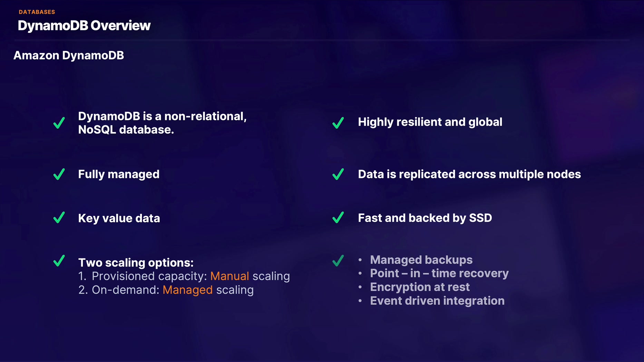The width and height of the screenshot is (644, 362).
Task: Click the Event driven integration bullet
Action: click(x=437, y=301)
